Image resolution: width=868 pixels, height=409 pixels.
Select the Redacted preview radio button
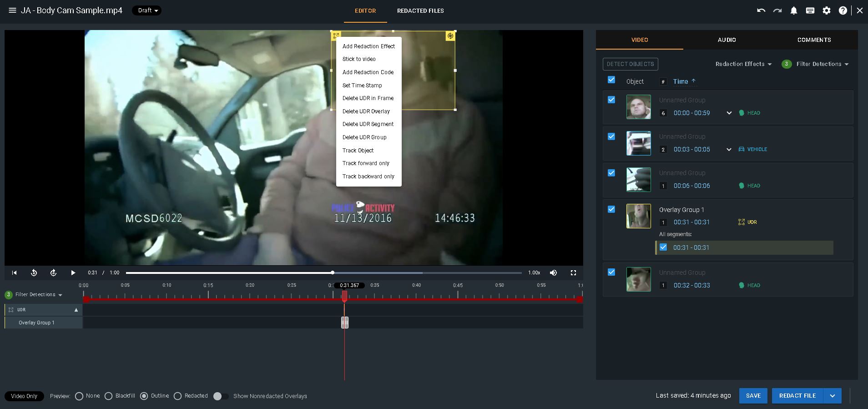coord(178,396)
